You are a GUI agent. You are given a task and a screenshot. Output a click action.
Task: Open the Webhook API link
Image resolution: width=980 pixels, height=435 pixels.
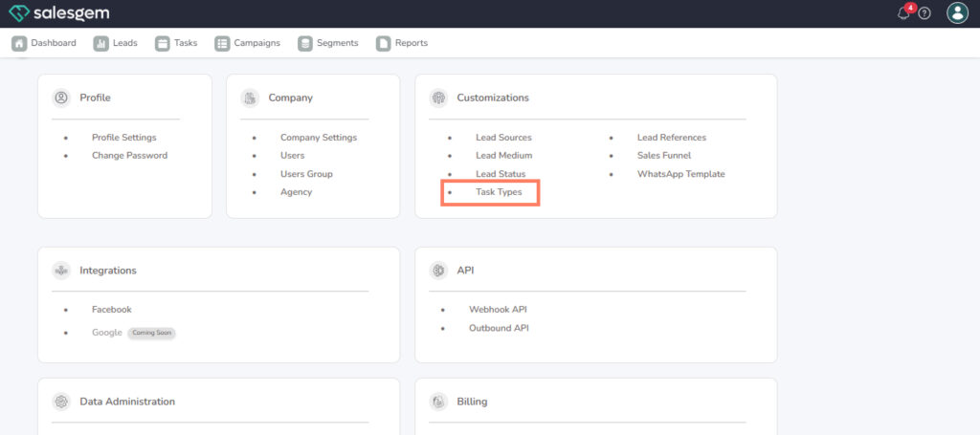[x=498, y=310]
